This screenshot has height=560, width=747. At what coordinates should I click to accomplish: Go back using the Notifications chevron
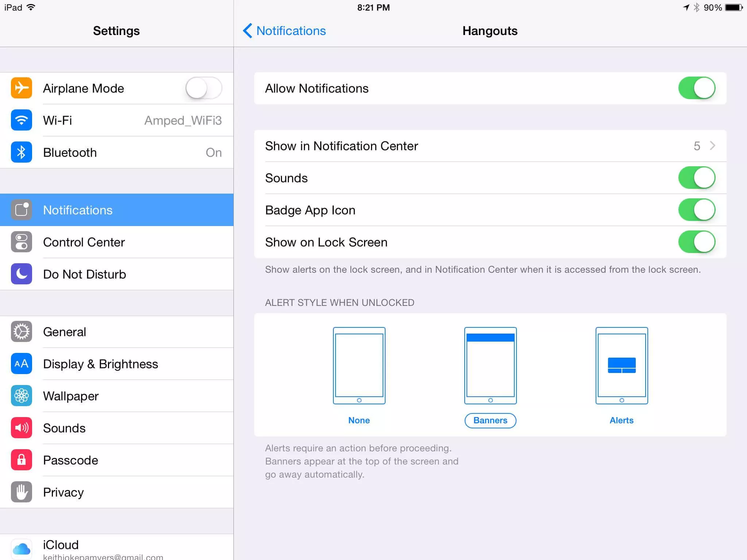click(x=248, y=31)
